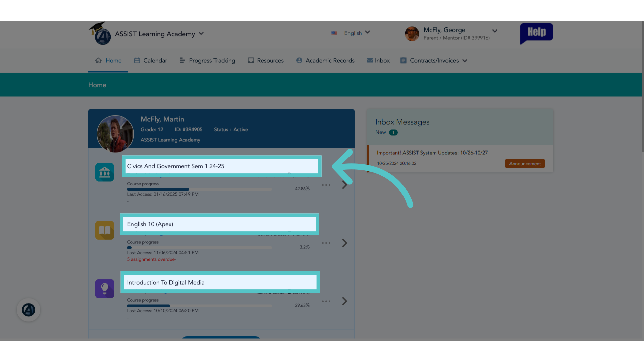The height and width of the screenshot is (362, 644).
Task: Click the New messages count badge
Action: pyautogui.click(x=393, y=132)
